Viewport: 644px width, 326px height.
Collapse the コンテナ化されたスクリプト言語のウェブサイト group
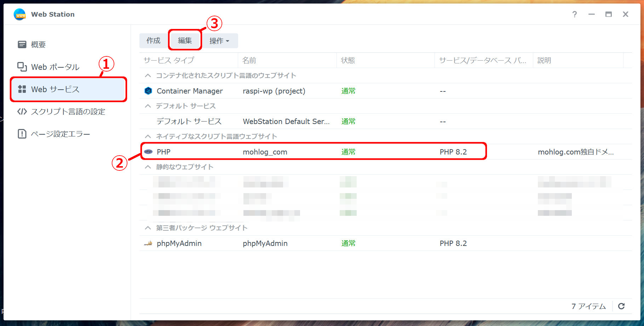tap(148, 76)
